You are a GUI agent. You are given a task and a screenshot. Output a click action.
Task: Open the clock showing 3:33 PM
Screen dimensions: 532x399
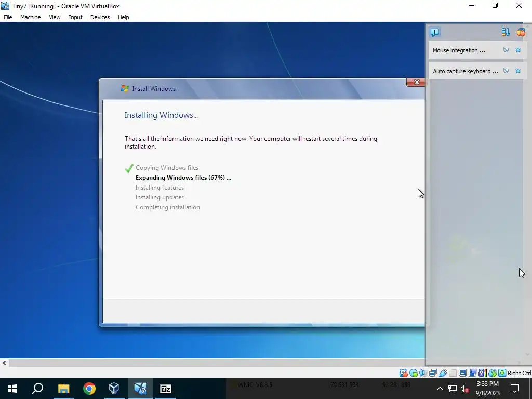click(x=487, y=389)
